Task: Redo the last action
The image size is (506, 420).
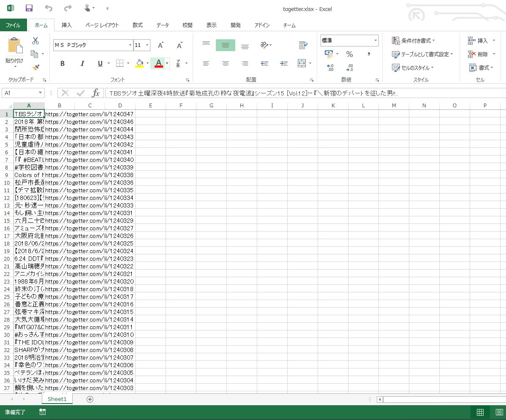Action: 68,8
